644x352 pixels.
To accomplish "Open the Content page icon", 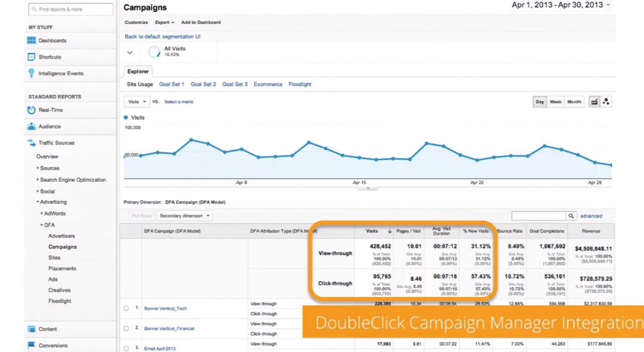I will click(x=31, y=329).
